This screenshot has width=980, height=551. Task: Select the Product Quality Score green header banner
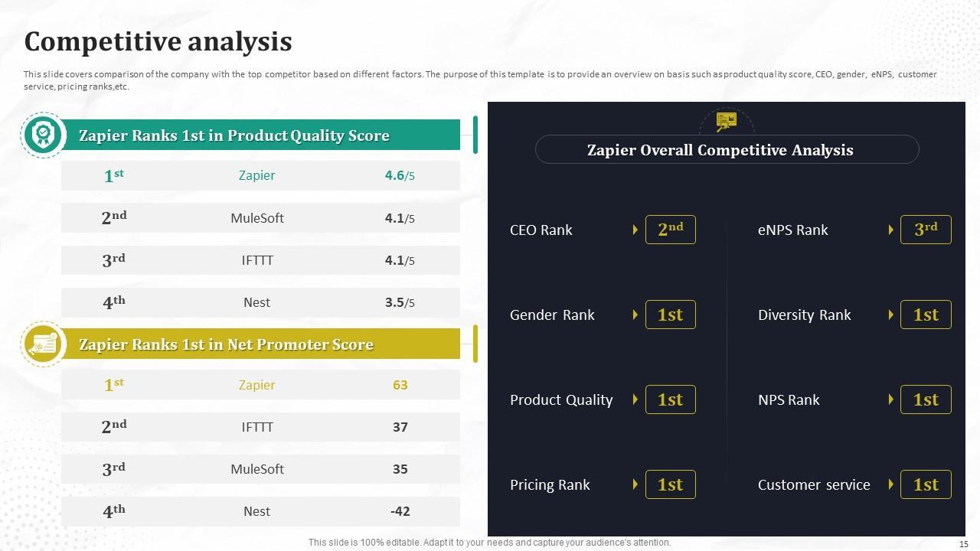[260, 135]
